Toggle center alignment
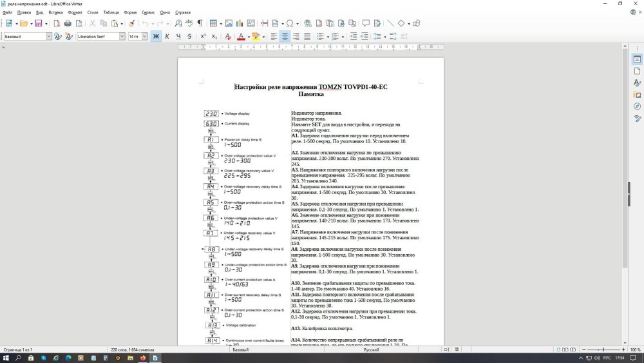This screenshot has width=644, height=363. [285, 37]
